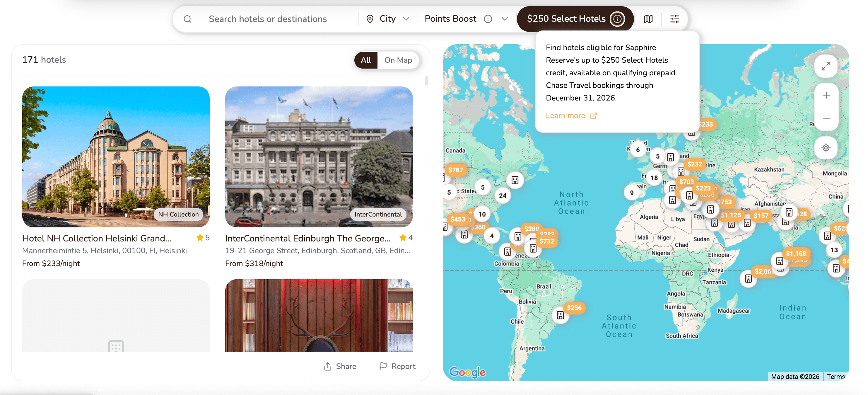Click the $236 price marker in Brazil
This screenshot has width=868, height=395.
[574, 308]
